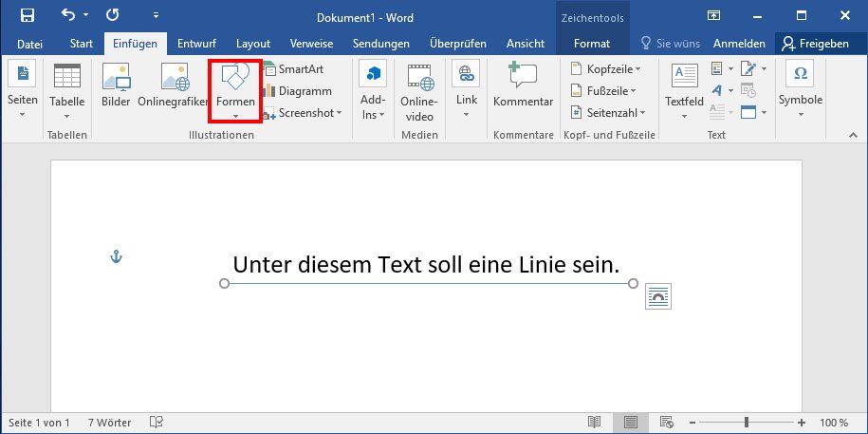Open Onlinegrafiken image search
The width and height of the screenshot is (868, 434).
point(174,85)
